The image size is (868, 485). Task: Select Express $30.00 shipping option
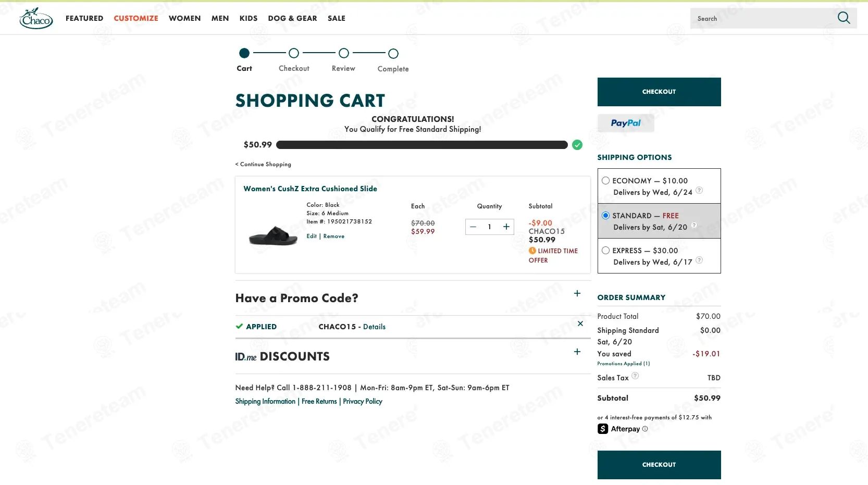[605, 251]
